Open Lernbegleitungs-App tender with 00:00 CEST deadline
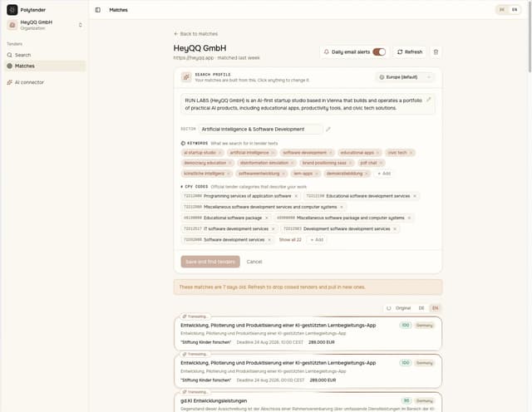This screenshot has height=412, width=532. tap(308, 371)
